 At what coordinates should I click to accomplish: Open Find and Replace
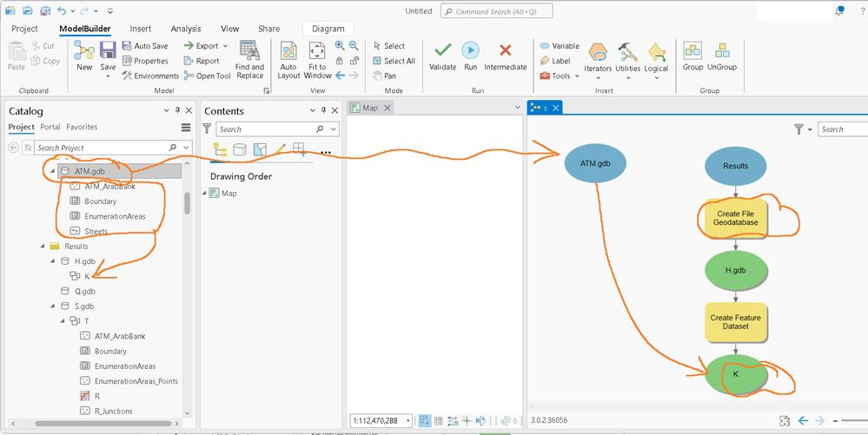[x=249, y=60]
